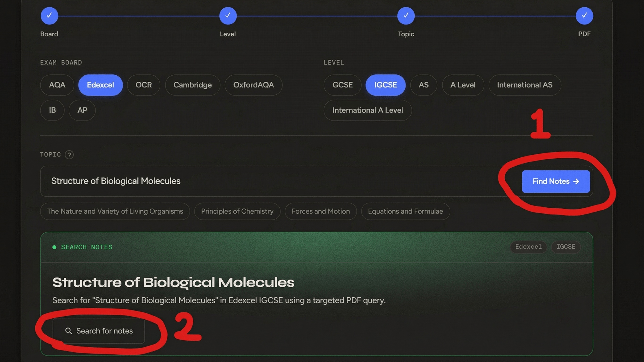Enable the International A Level option
The height and width of the screenshot is (362, 644).
point(367,110)
